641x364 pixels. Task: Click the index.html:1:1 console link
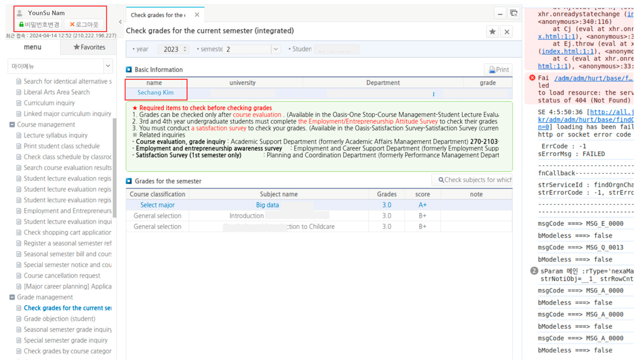click(x=568, y=51)
